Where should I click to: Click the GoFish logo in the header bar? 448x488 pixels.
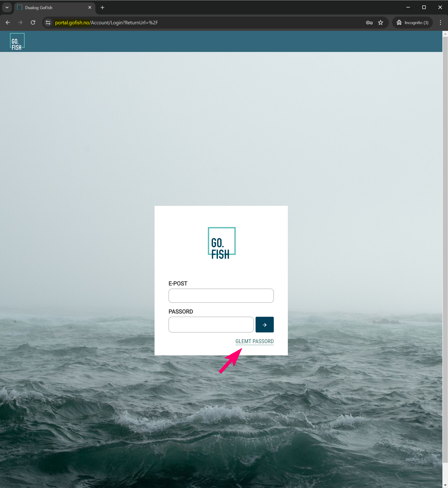tap(17, 42)
